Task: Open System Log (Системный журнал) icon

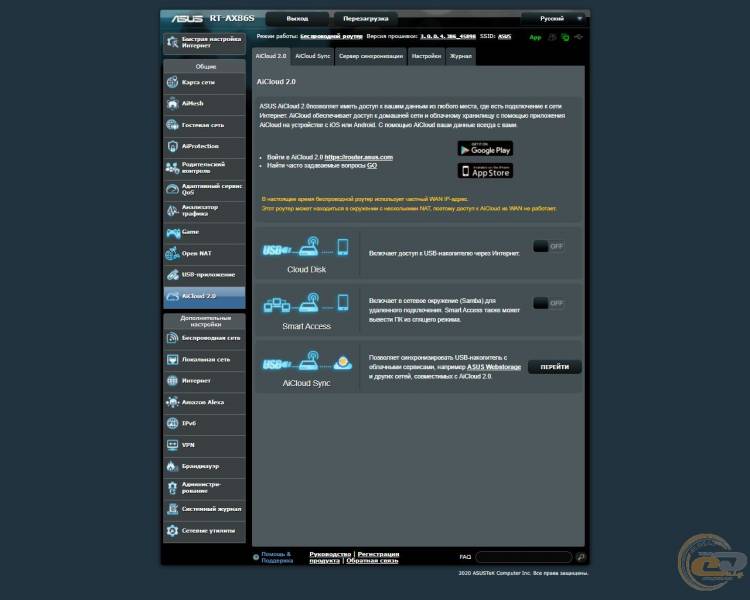Action: 173,509
